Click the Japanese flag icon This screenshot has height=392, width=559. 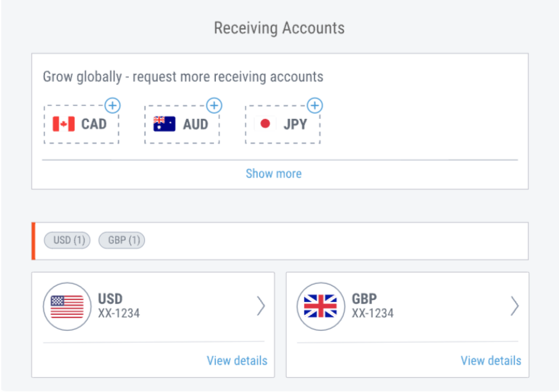click(x=265, y=124)
